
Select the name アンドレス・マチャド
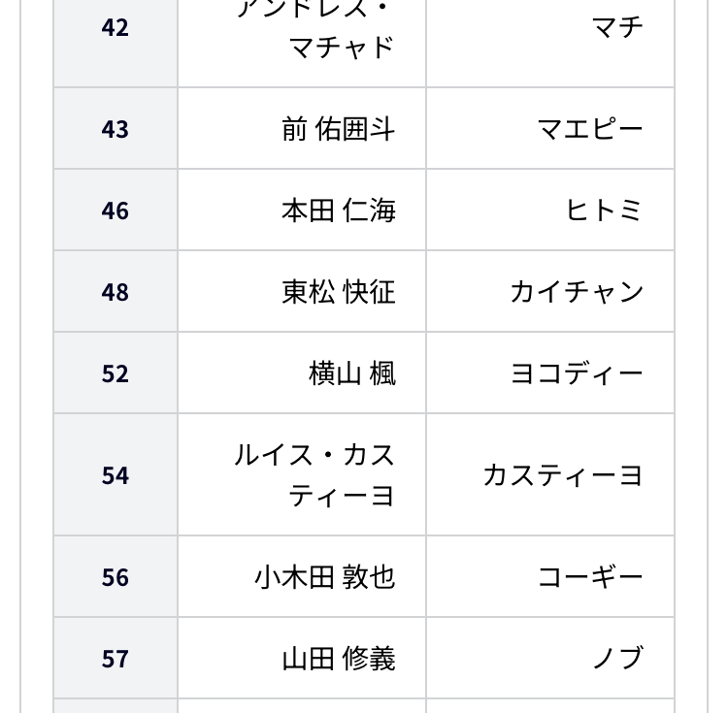point(316,28)
